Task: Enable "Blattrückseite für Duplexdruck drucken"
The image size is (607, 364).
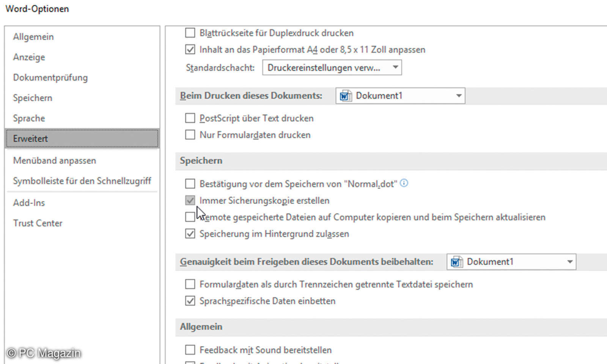Action: (190, 33)
